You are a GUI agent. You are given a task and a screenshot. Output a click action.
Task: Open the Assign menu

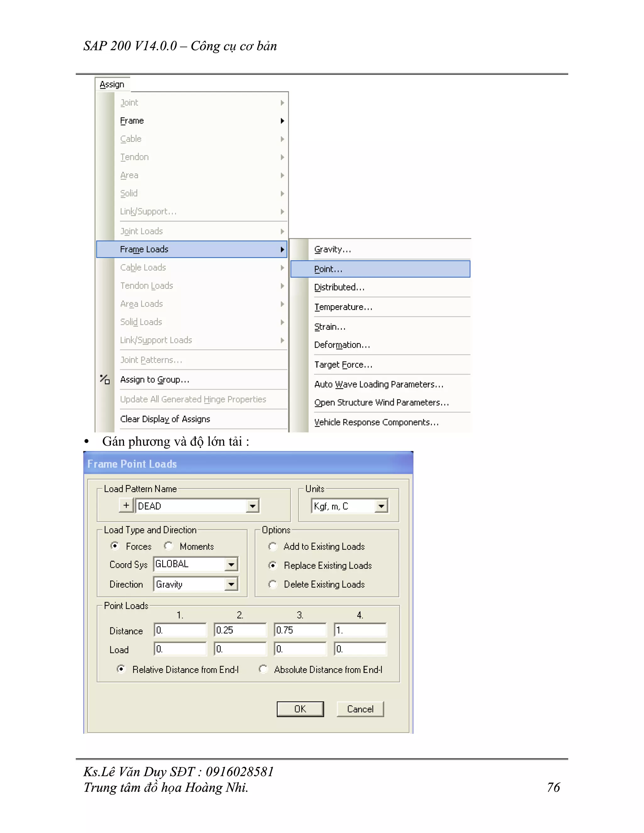[112, 84]
